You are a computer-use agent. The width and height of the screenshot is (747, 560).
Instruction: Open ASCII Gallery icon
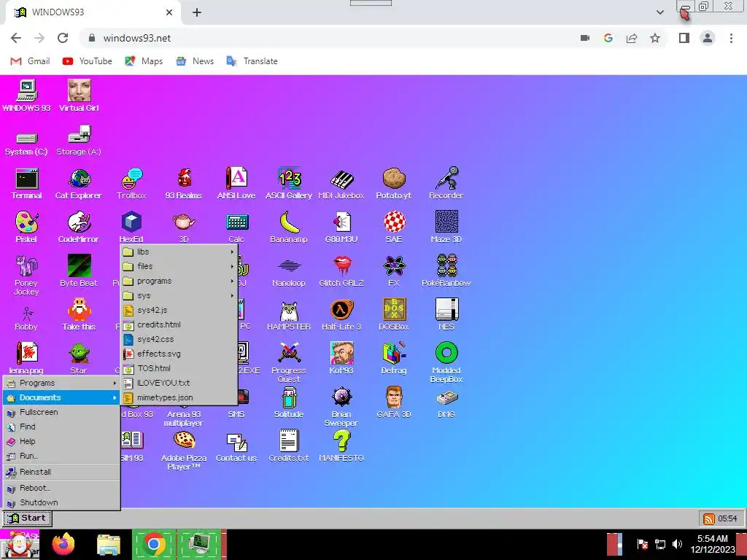(289, 184)
